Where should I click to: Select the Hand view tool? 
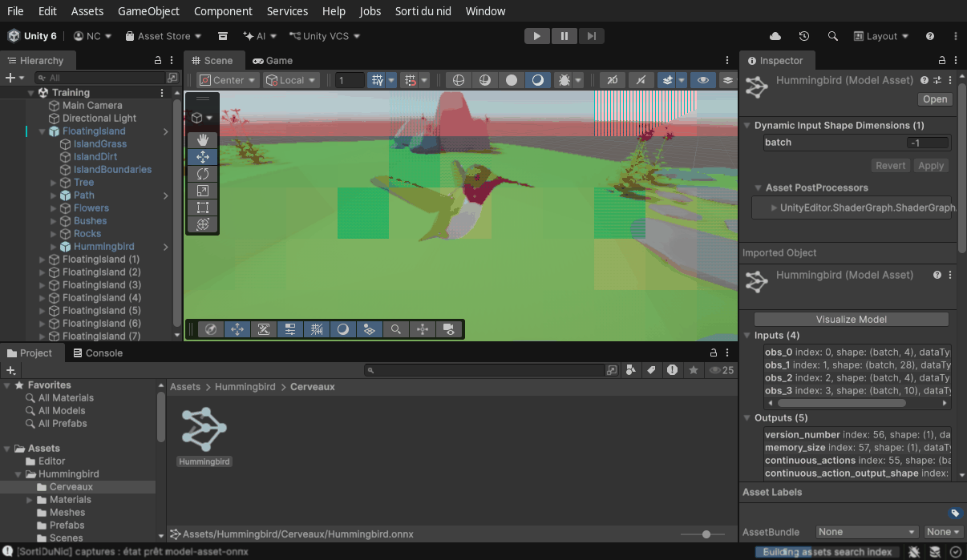click(x=202, y=139)
